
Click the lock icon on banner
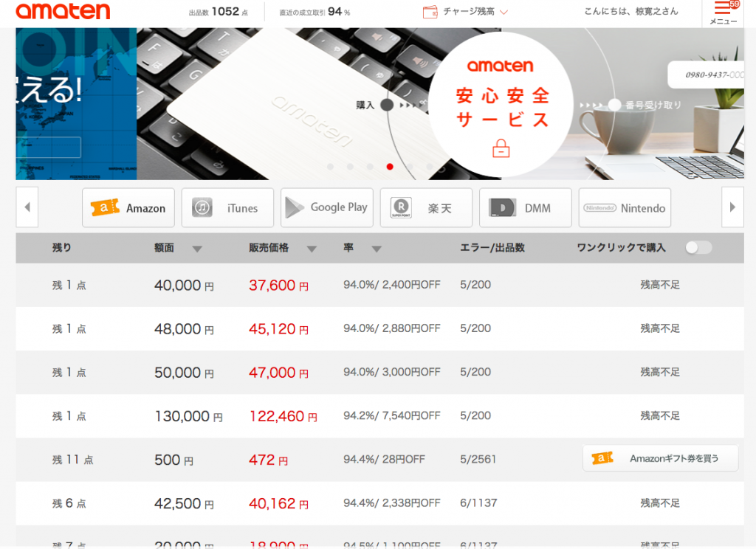click(x=501, y=148)
